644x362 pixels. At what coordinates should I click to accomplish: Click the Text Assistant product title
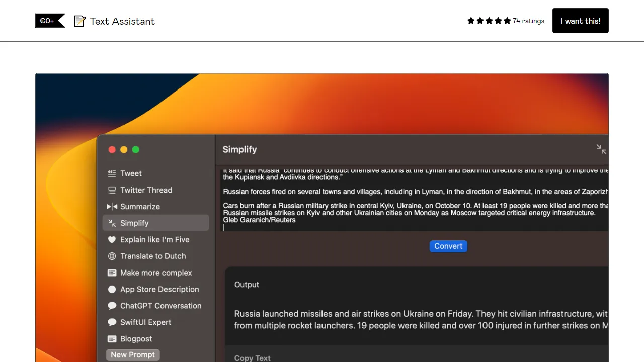(x=122, y=21)
